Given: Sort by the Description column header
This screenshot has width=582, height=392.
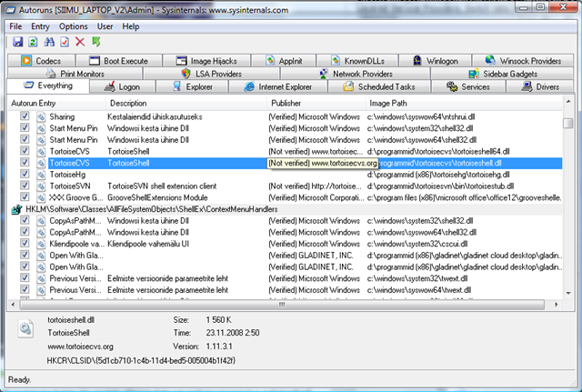Looking at the screenshot, I should coord(186,103).
